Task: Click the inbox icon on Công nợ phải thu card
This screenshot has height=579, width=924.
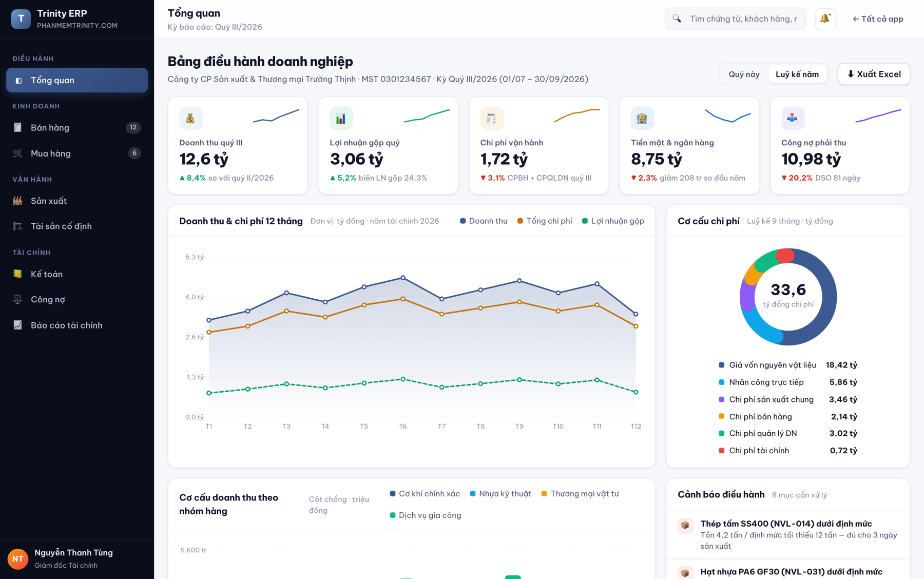Action: [x=793, y=119]
